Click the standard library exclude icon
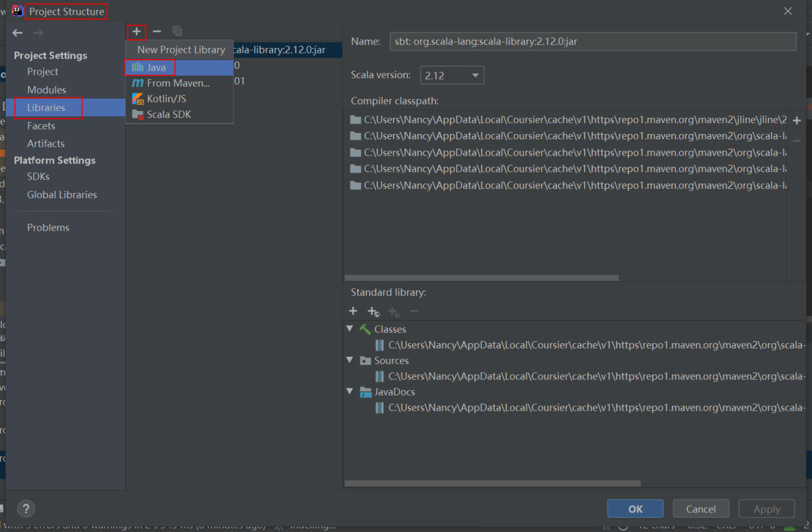The height and width of the screenshot is (532, 812). click(x=394, y=311)
